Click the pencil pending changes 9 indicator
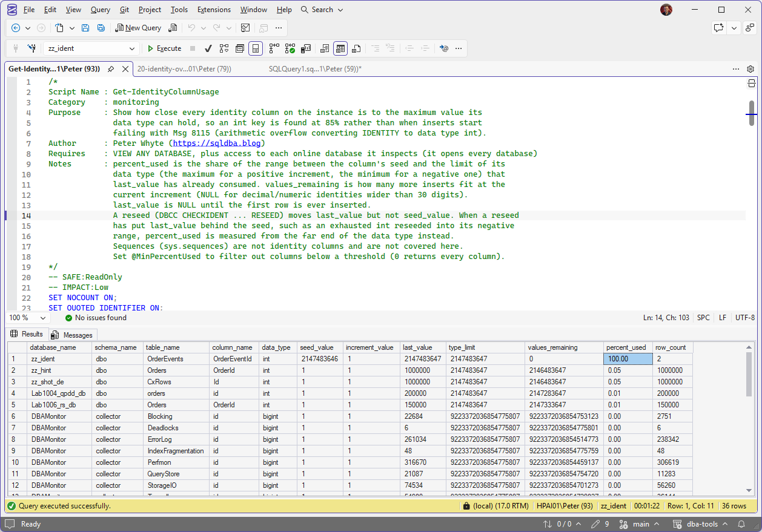The height and width of the screenshot is (532, 762). 599,524
